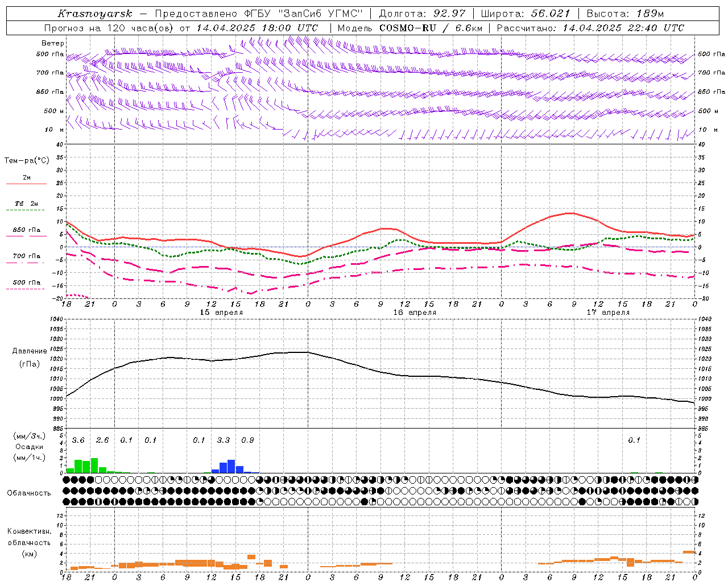728x582 pixels.
Task: Click the '(мм/1ч.)' precipitation unit label
Action: pos(29,456)
